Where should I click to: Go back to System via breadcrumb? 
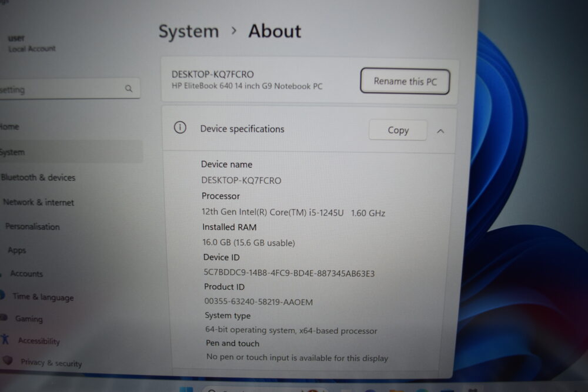[x=189, y=31]
